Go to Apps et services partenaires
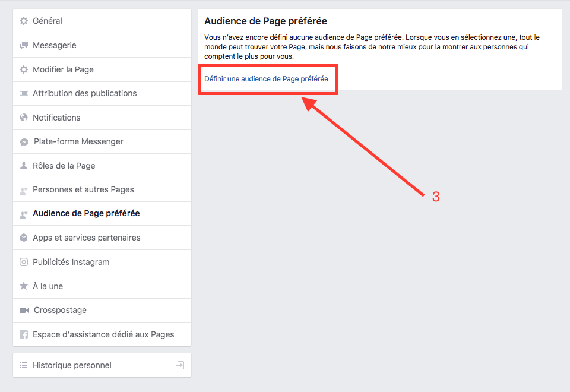Screen dimensions: 570x392 pyautogui.click(x=87, y=238)
